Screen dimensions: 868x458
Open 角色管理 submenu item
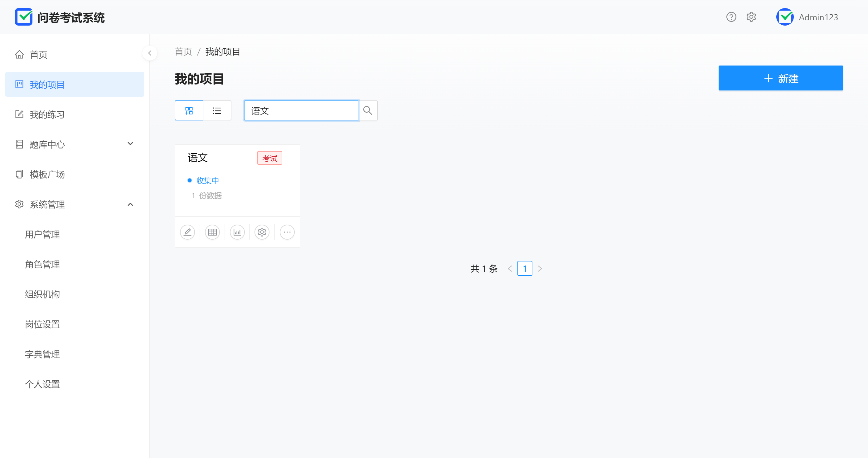(75, 264)
